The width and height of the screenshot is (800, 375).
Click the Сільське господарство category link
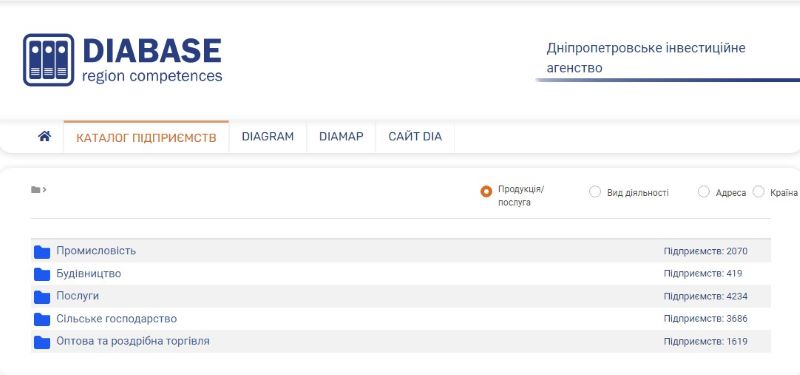116,318
